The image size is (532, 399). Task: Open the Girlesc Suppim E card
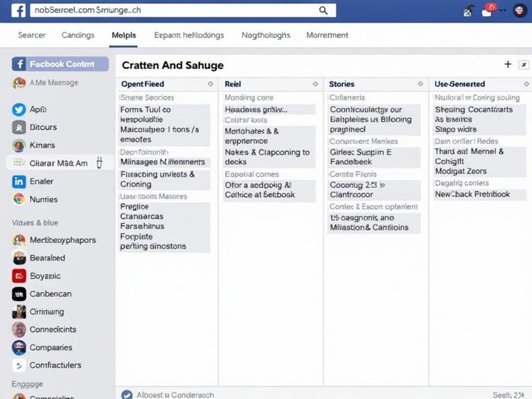(x=374, y=157)
